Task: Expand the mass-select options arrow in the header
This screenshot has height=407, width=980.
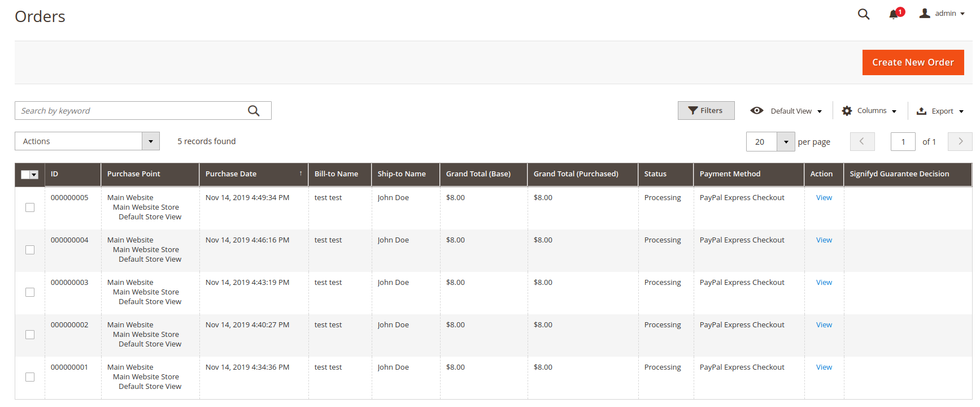Action: [x=34, y=175]
